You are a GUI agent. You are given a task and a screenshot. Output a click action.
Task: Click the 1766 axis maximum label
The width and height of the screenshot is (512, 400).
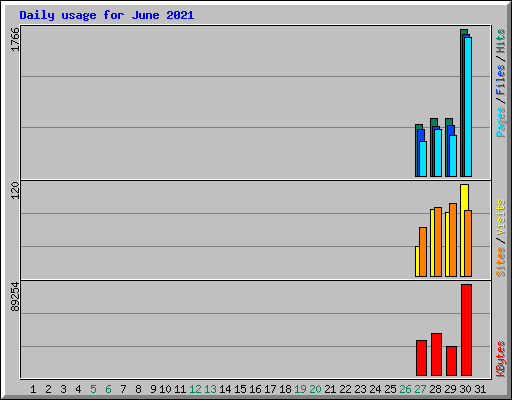tap(15, 39)
